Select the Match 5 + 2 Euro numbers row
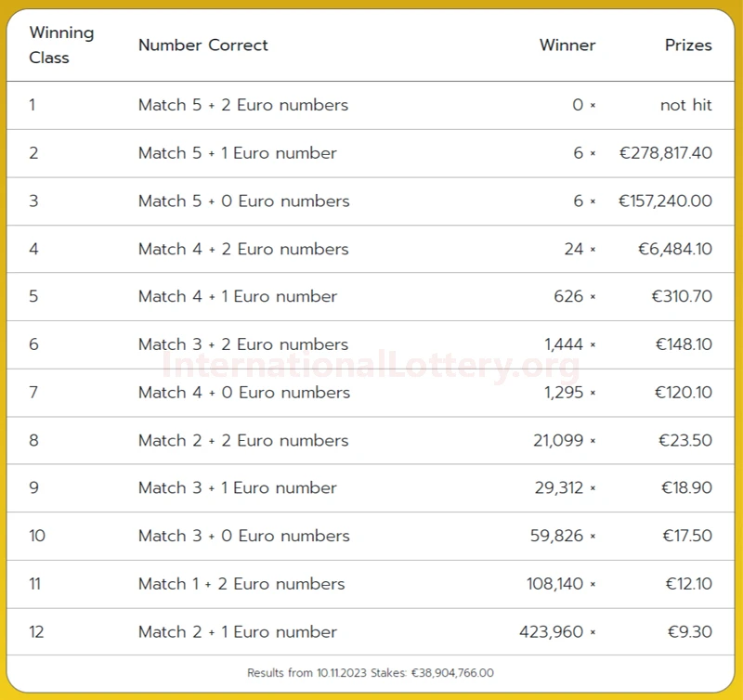This screenshot has width=743, height=700. (371, 105)
